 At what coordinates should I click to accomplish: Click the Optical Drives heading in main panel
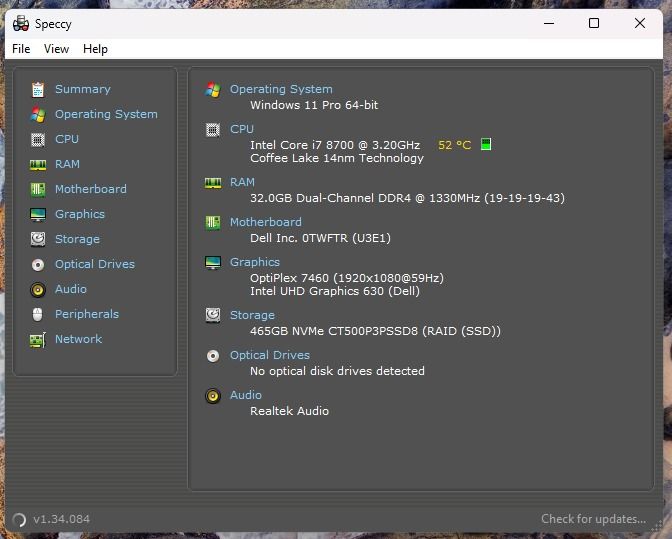click(270, 355)
